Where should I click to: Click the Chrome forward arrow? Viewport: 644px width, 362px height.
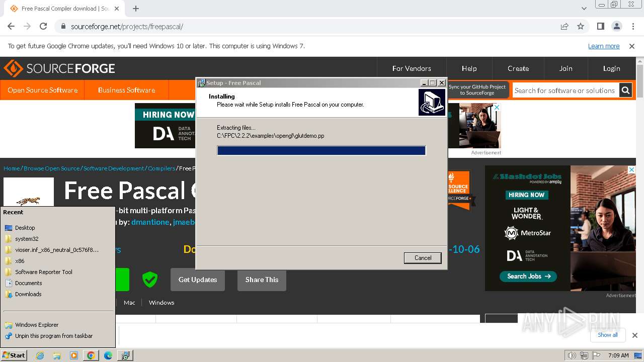[x=27, y=26]
